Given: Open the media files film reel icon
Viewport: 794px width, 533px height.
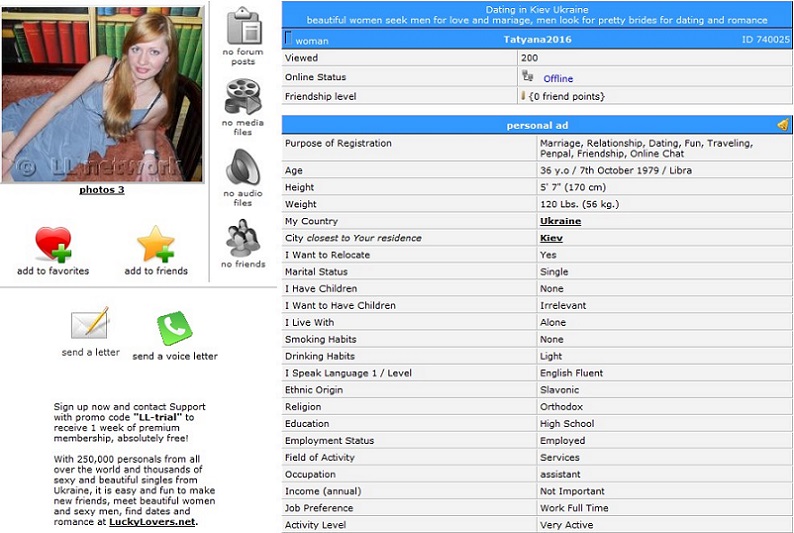Looking at the screenshot, I should pos(244,96).
